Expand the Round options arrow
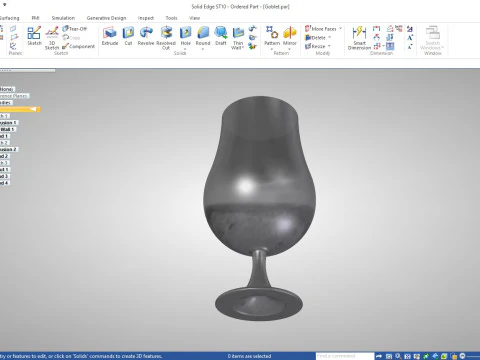The image size is (480, 360). click(203, 49)
